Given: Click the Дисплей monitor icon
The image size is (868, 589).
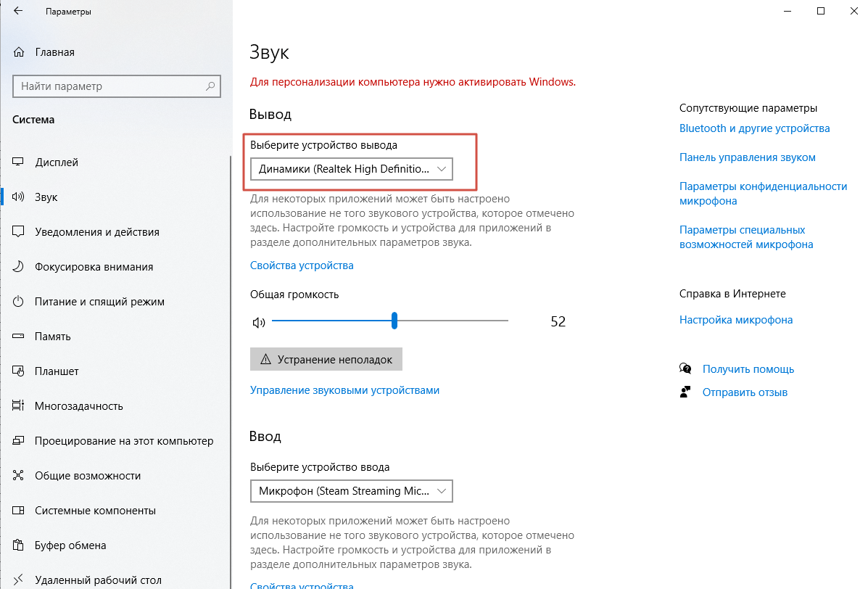Looking at the screenshot, I should coord(20,162).
